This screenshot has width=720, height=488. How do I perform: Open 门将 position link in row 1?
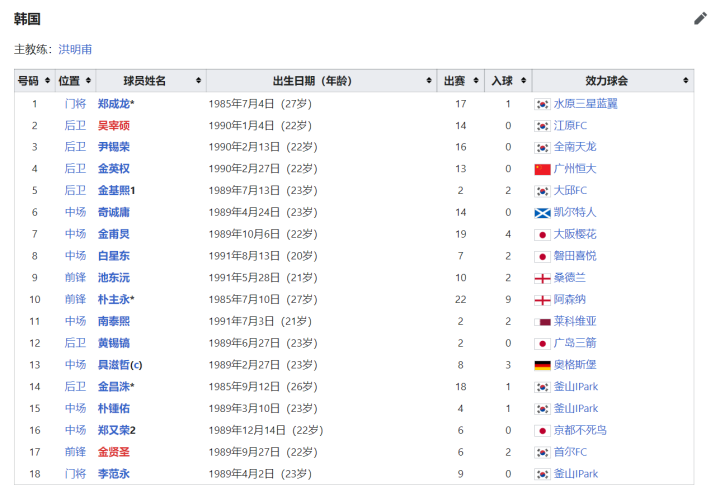tap(75, 104)
